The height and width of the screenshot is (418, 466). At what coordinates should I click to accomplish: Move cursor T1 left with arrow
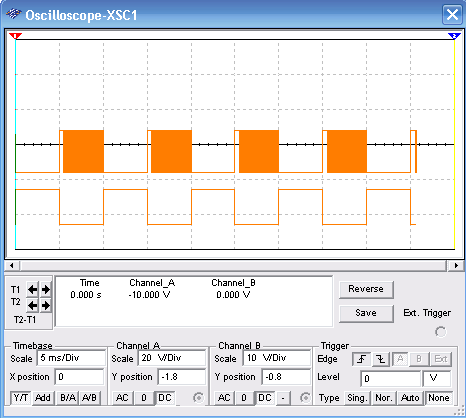click(32, 289)
